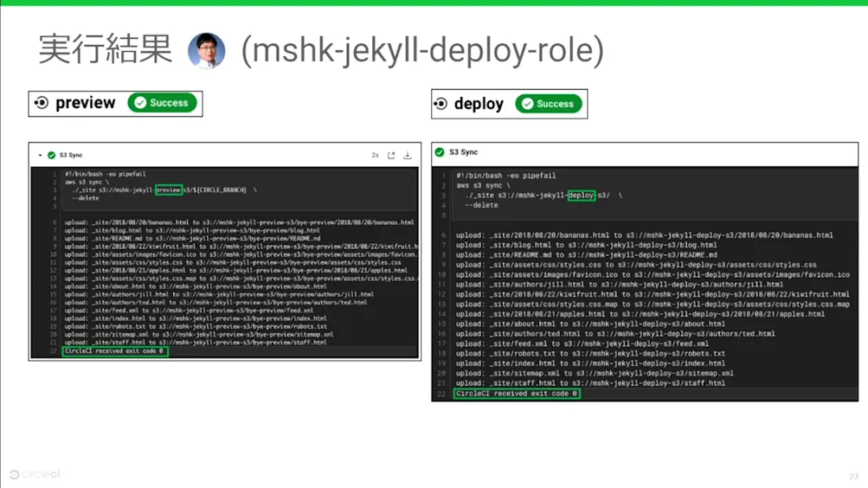Click kiwifruit.html upload line in deploy log
The image size is (868, 488).
click(653, 295)
